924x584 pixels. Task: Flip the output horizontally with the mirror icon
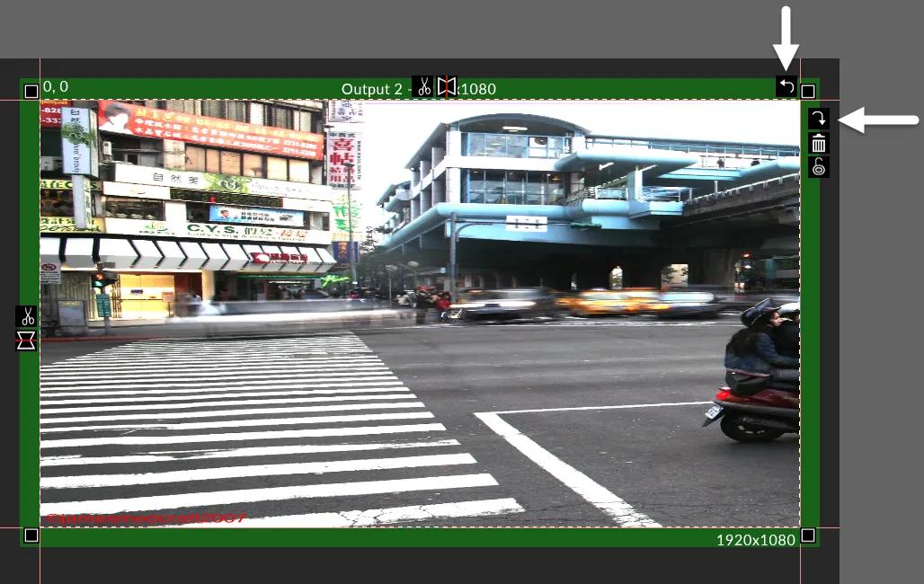coord(447,87)
